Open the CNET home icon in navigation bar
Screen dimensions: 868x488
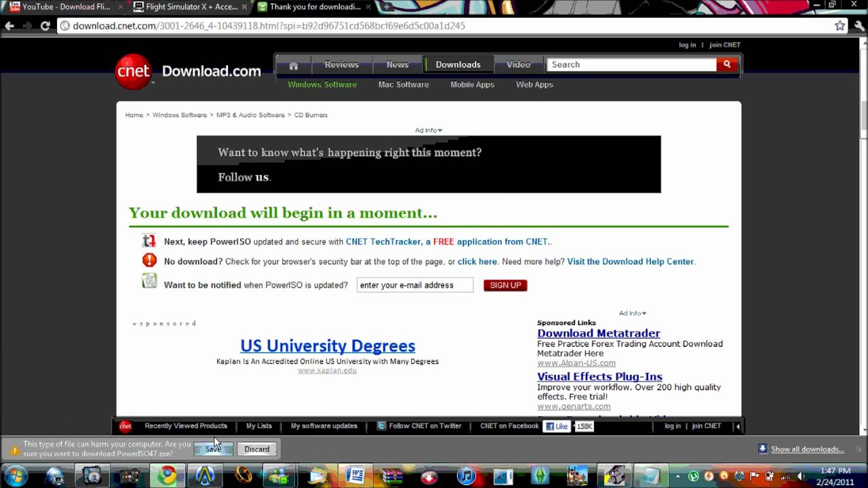[x=293, y=65]
